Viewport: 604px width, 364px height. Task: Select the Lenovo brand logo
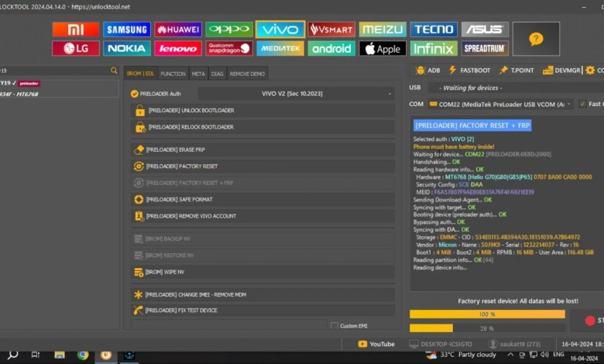[178, 49]
